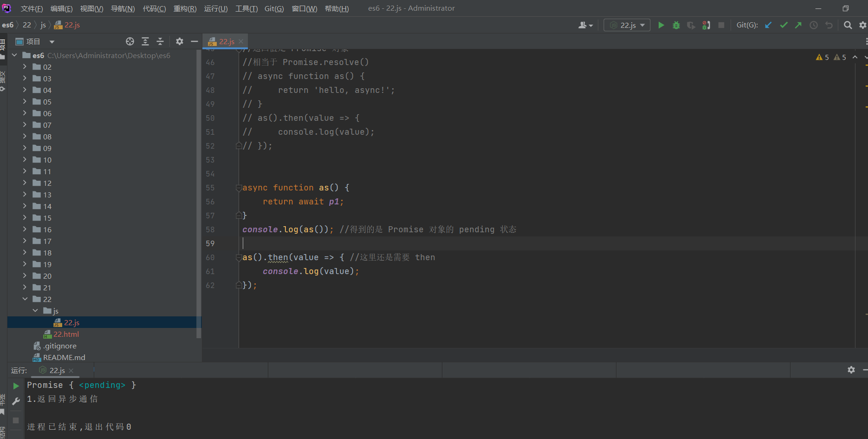Expand folder 10 in project tree

point(25,160)
